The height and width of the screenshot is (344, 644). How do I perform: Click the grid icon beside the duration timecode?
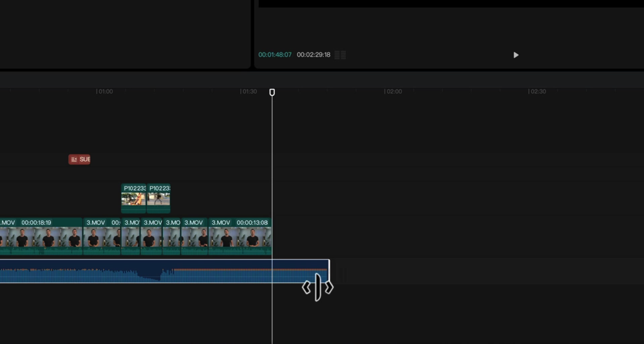[340, 55]
